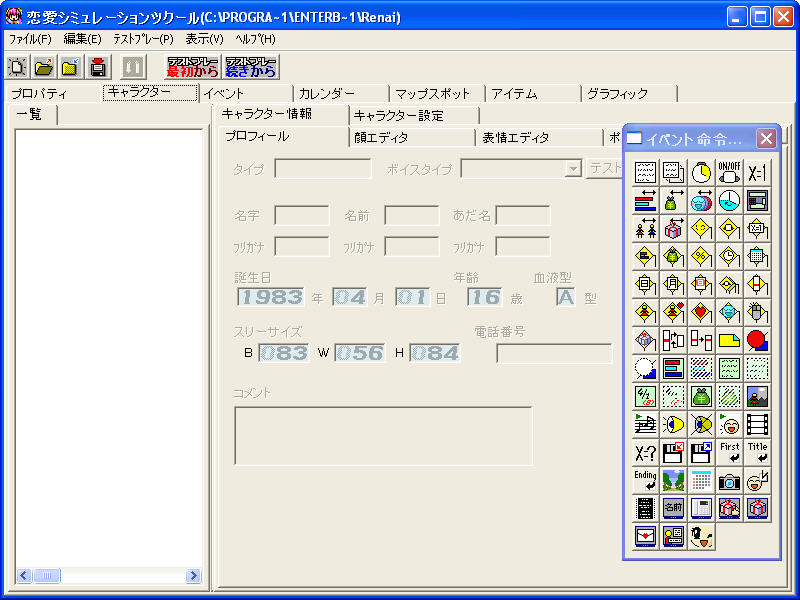Click the コメント text box
The height and width of the screenshot is (600, 800).
click(x=383, y=435)
